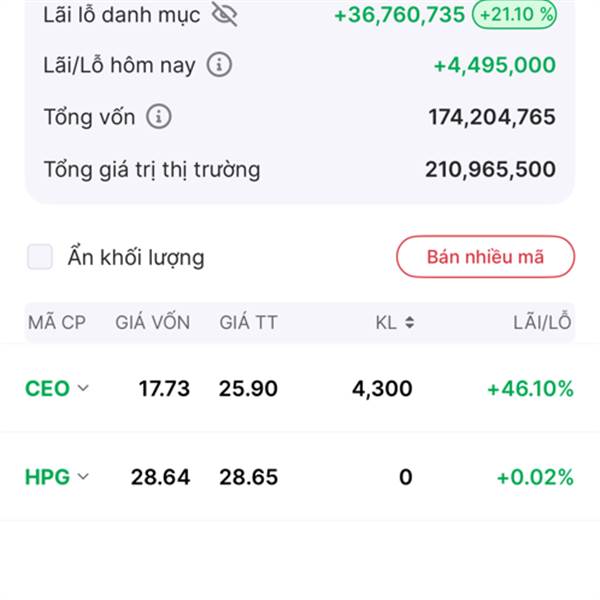
Task: Click the Ẩn khối lượng label text
Action: pos(136,257)
